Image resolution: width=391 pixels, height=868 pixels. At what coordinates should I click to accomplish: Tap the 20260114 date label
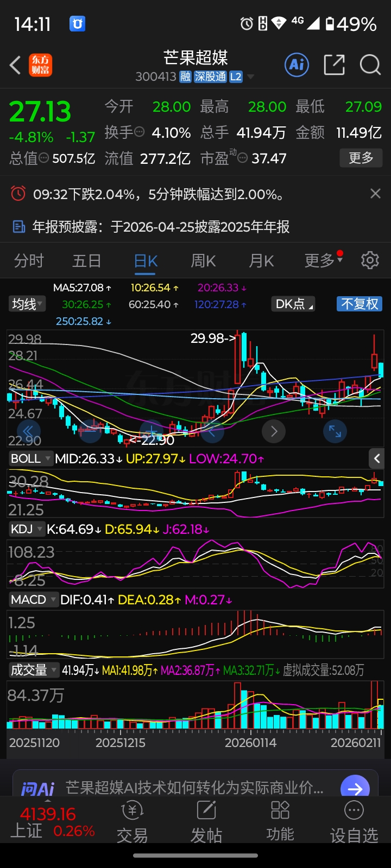tap(251, 742)
